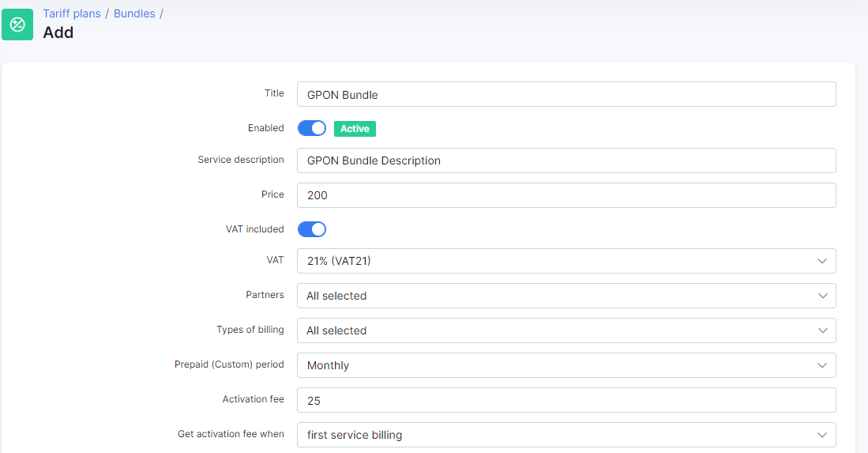This screenshot has width=868, height=453.
Task: Click the chevron arrow in the Partners field
Action: (822, 296)
